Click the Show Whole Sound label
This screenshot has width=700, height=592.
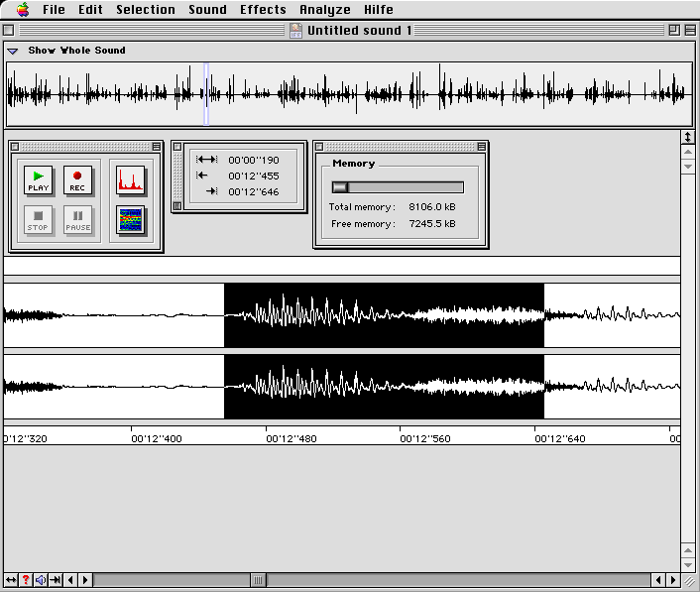coord(76,50)
